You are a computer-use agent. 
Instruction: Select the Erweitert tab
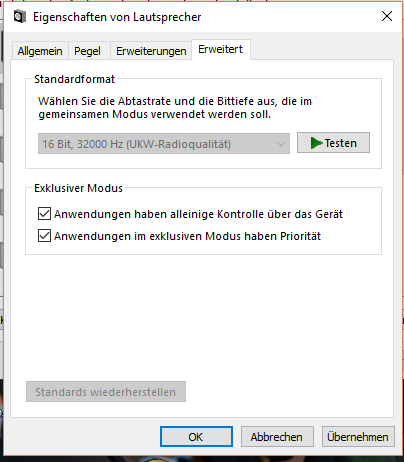click(x=221, y=49)
